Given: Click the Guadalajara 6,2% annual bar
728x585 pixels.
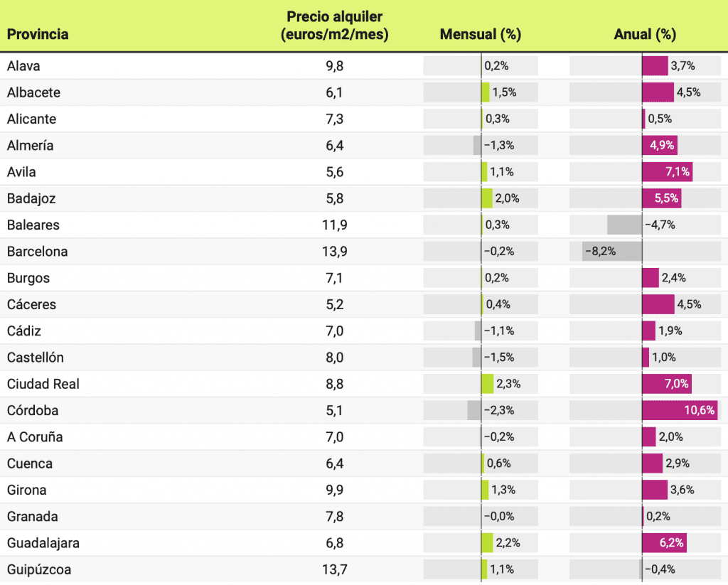Looking at the screenshot, I should tap(664, 543).
